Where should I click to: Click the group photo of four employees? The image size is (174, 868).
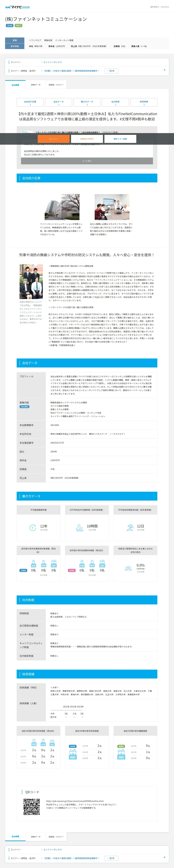pos(31,282)
